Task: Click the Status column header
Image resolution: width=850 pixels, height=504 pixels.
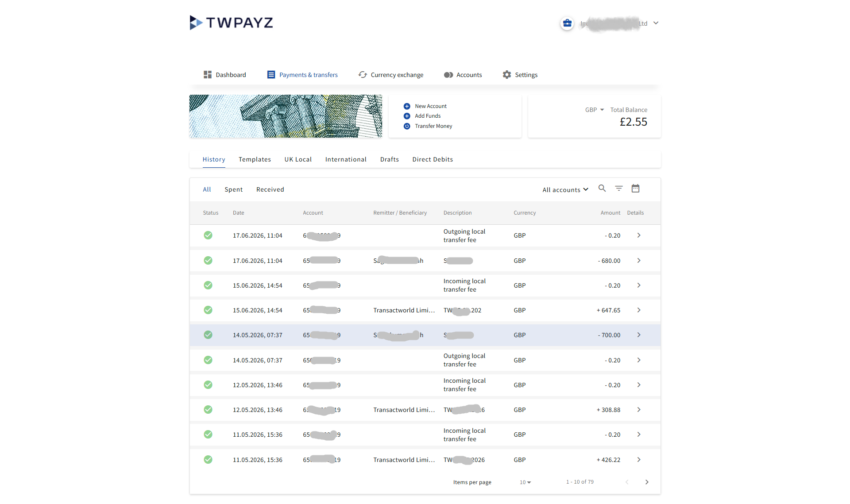Action: coord(211,213)
